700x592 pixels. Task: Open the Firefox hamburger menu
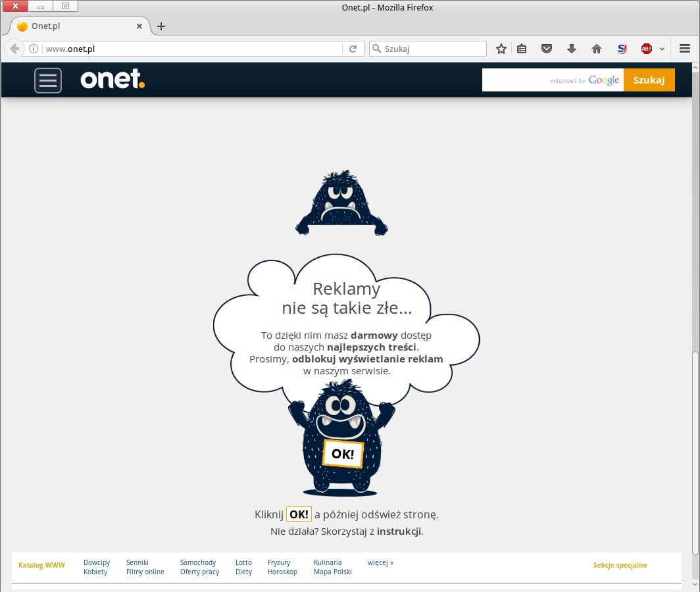[x=685, y=49]
